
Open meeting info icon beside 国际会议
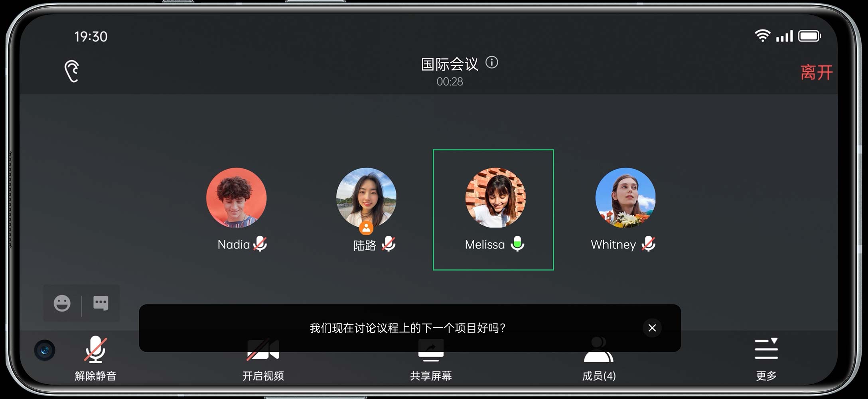coord(492,63)
